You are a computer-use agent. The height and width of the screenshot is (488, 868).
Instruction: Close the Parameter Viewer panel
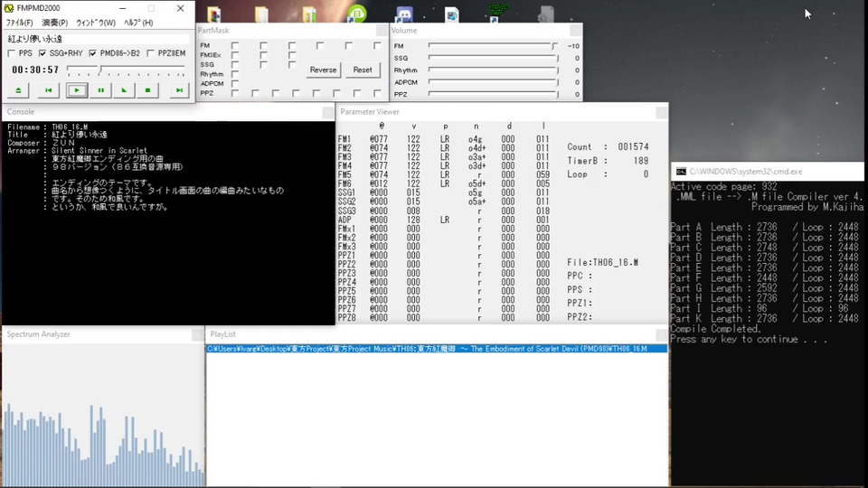pyautogui.click(x=662, y=112)
